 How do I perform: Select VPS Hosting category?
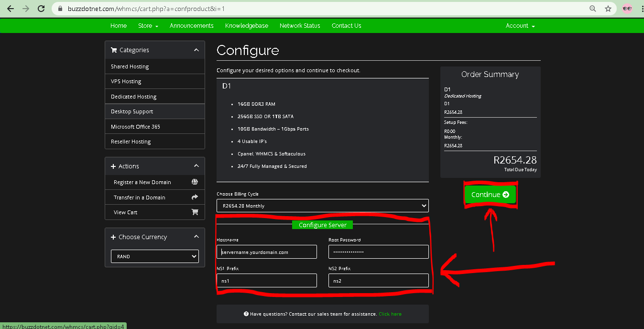(x=126, y=81)
